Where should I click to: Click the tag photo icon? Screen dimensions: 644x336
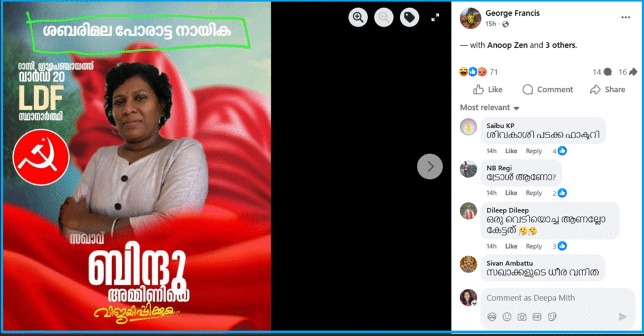pyautogui.click(x=409, y=18)
